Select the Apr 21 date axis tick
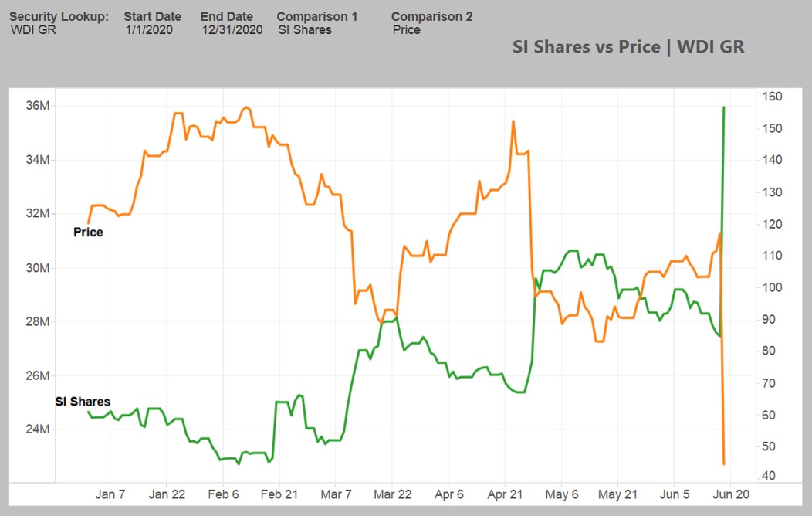This screenshot has width=812, height=516. point(505,494)
